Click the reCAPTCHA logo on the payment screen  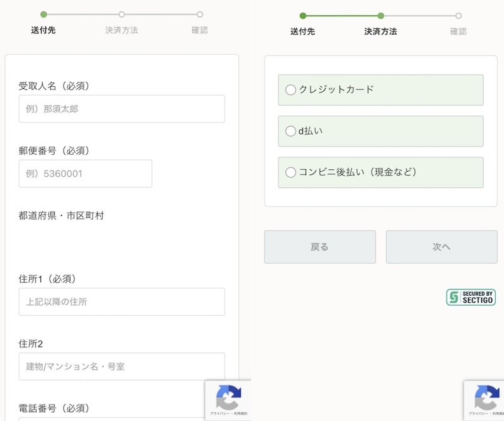[486, 396]
